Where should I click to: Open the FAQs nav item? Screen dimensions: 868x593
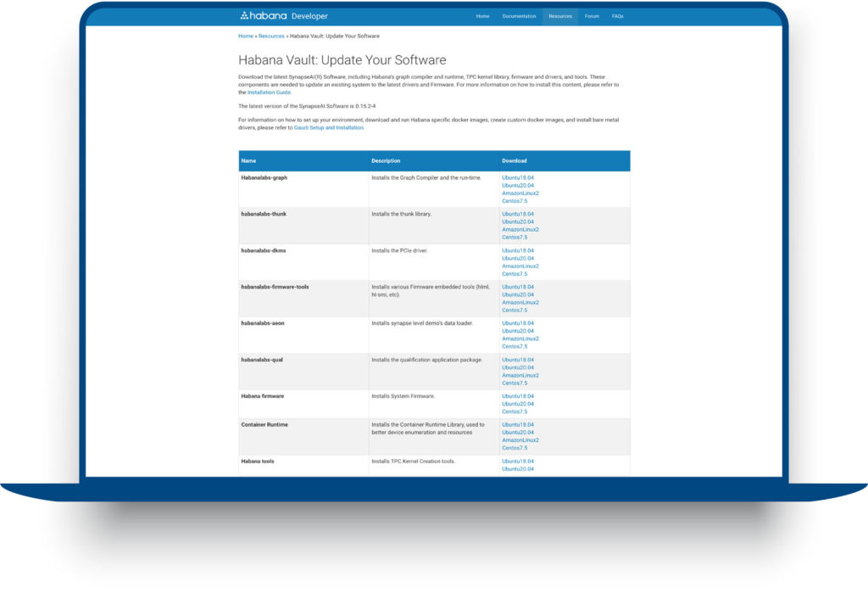pos(618,16)
